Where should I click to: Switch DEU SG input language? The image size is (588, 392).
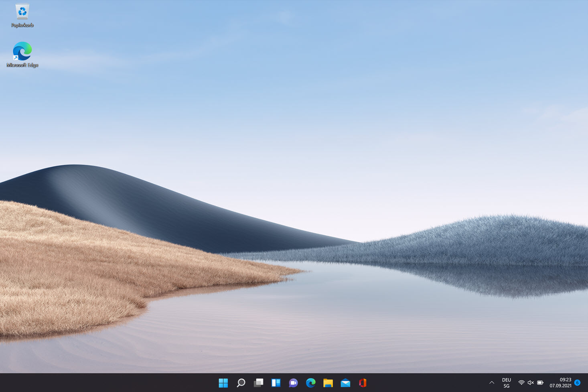click(x=507, y=383)
